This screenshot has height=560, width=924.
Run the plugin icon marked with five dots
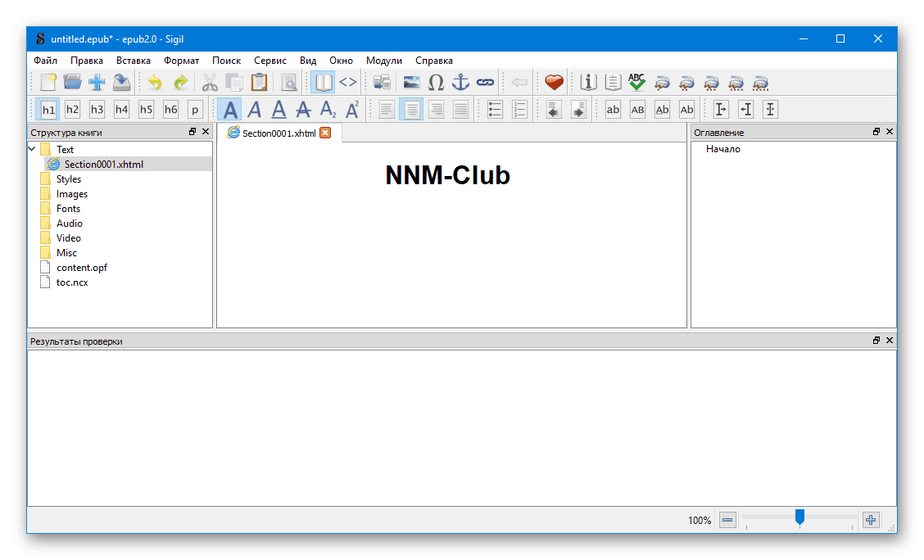760,83
